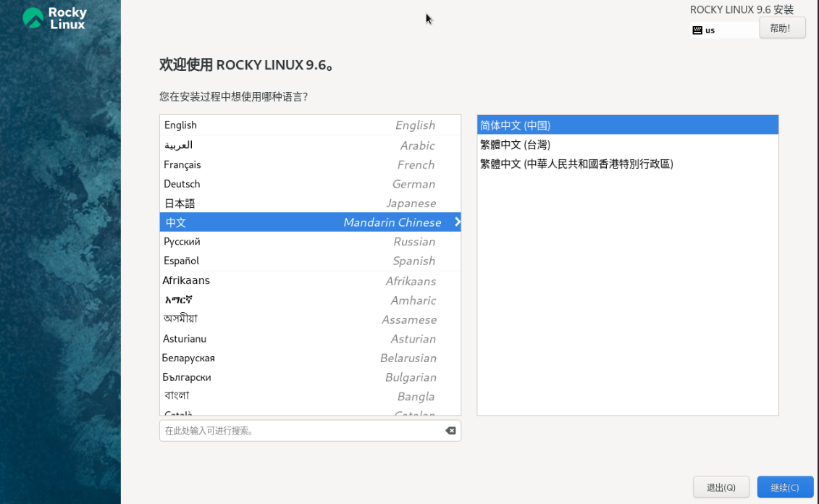Select English in the language list

pyautogui.click(x=310, y=125)
